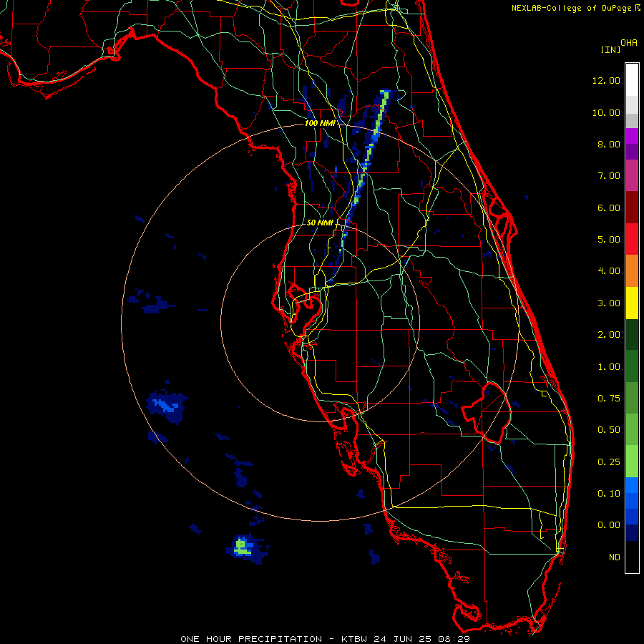The width and height of the screenshot is (644, 644).
Task: Select the light green swatch beside 0.25
Action: coord(632,462)
